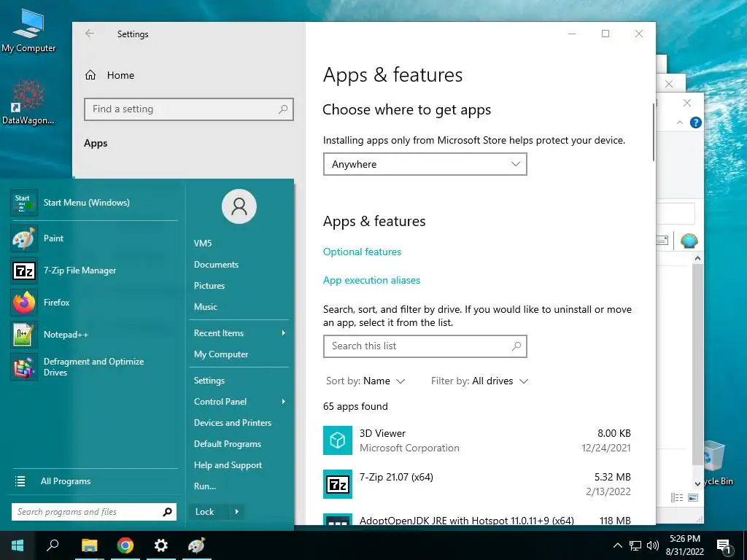Open My Computer from start menu
The image size is (747, 560).
point(221,354)
